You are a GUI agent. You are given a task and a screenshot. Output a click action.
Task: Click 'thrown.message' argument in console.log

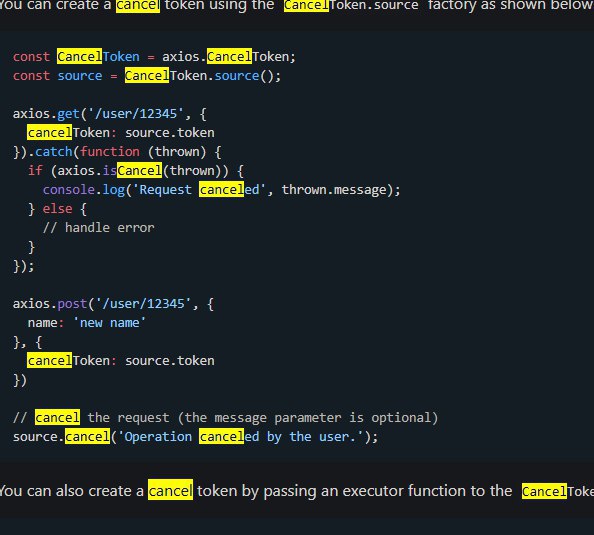pyautogui.click(x=334, y=189)
